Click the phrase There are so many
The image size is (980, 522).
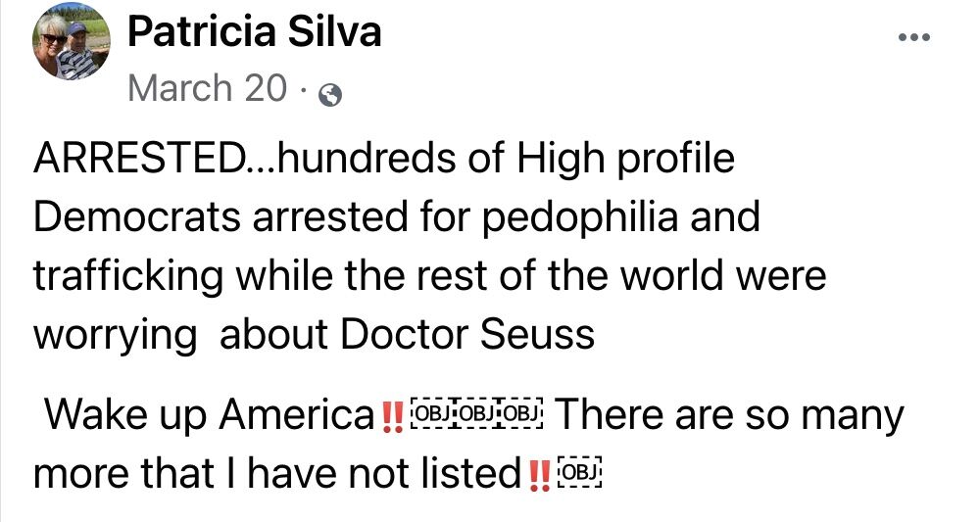click(x=729, y=415)
